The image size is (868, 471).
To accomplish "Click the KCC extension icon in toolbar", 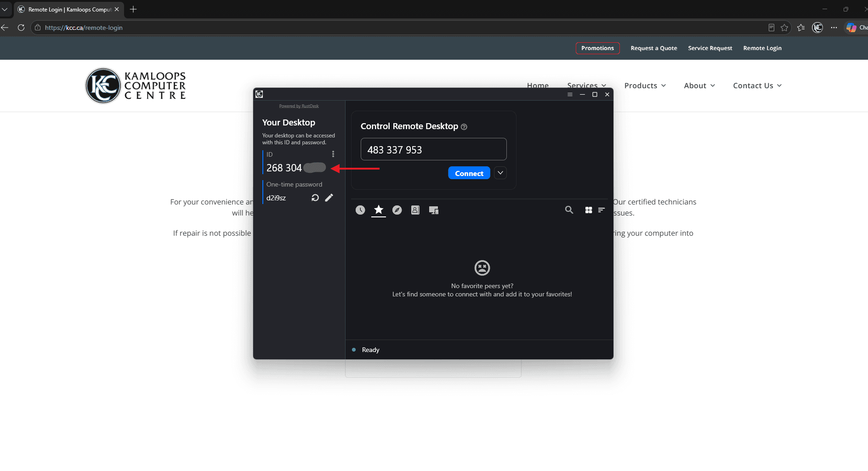I will click(817, 28).
